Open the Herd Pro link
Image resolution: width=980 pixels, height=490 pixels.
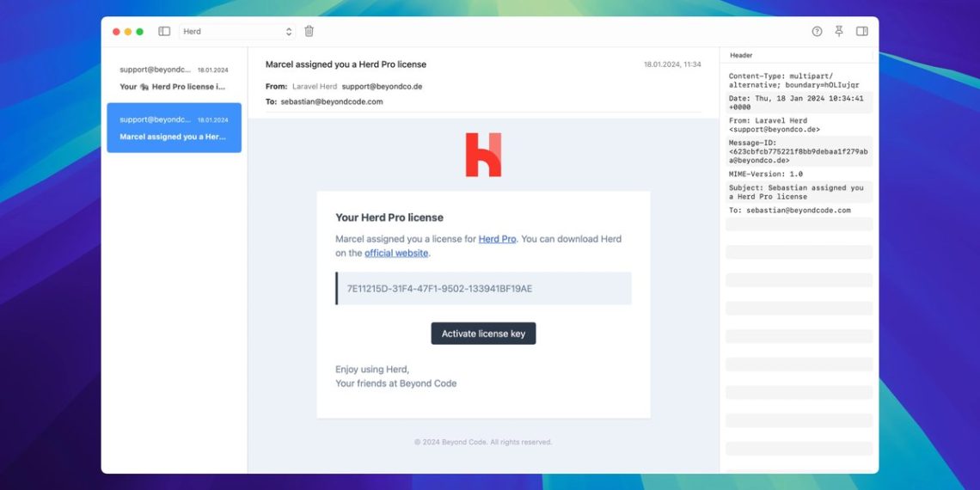(497, 239)
